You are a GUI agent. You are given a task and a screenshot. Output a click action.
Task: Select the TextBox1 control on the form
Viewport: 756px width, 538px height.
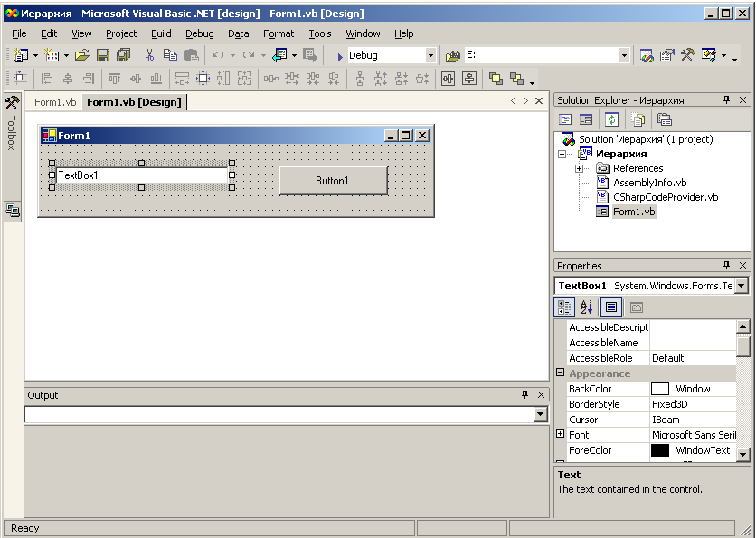click(142, 175)
